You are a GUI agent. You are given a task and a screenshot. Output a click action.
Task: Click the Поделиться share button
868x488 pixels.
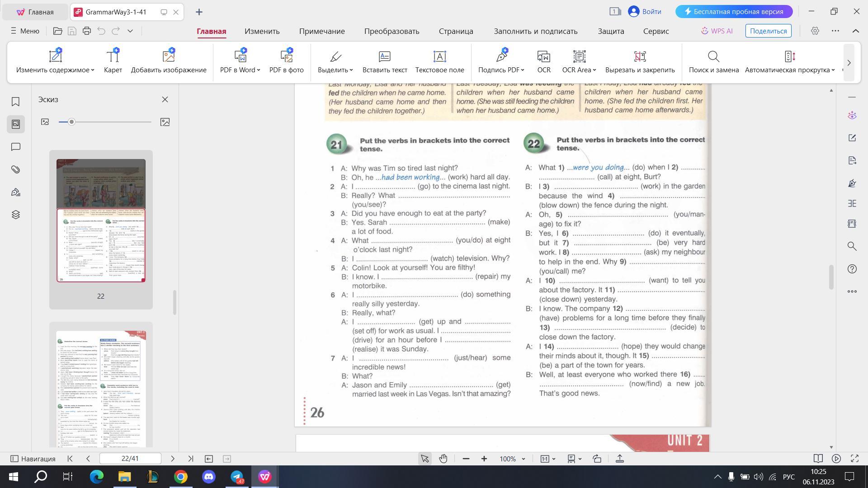(768, 31)
